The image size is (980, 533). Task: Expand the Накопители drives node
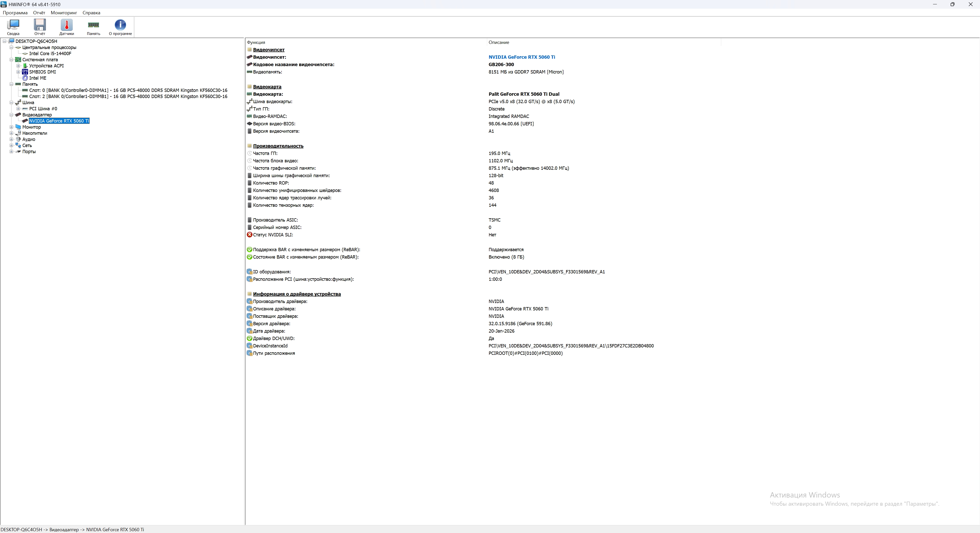(x=11, y=133)
